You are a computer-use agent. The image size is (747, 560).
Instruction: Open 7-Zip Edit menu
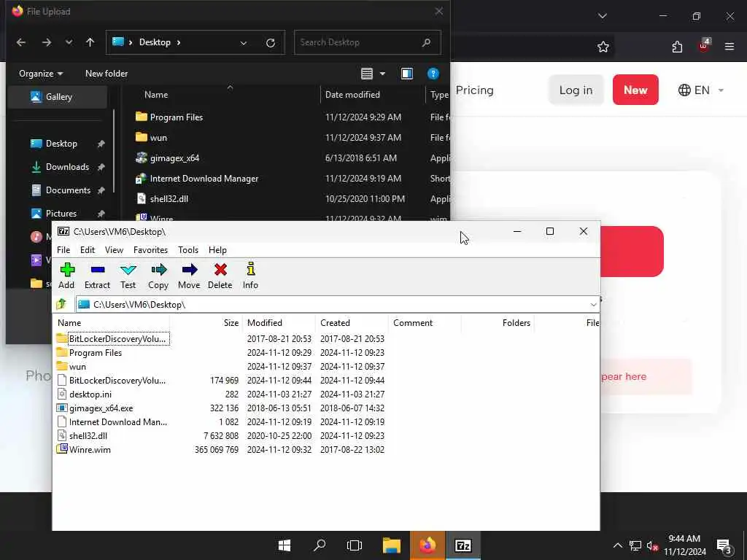pos(88,250)
